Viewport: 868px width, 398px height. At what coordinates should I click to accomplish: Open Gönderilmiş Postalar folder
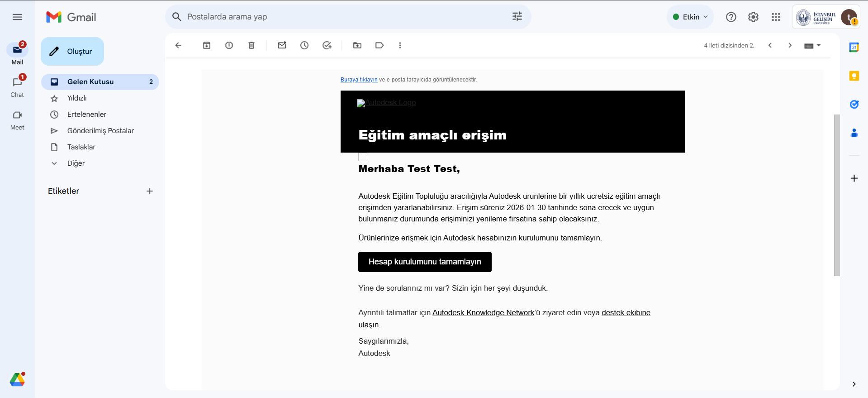[x=100, y=131]
